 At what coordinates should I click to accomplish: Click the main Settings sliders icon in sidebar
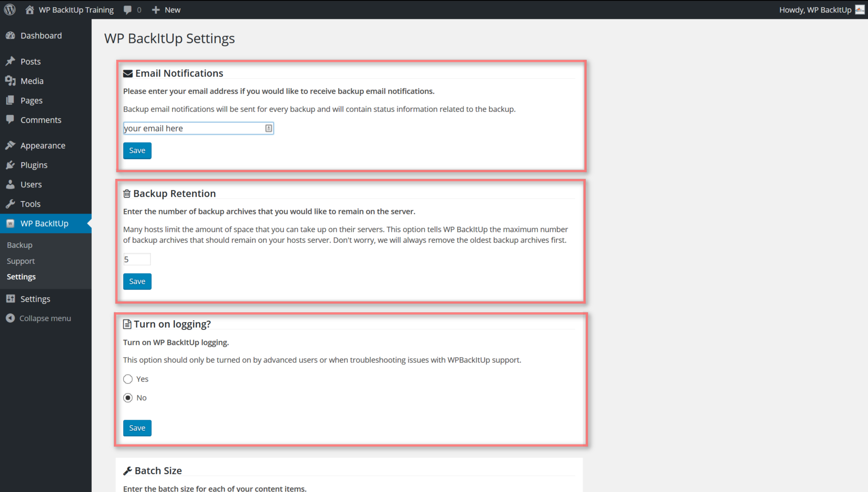pyautogui.click(x=10, y=299)
